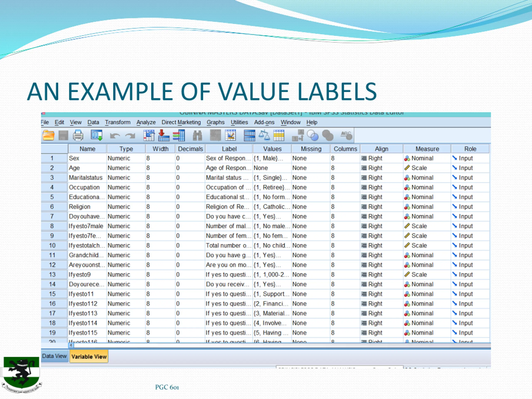The image size is (532, 399).
Task: Open Role dropdown for Religion row
Action: [x=470, y=207]
